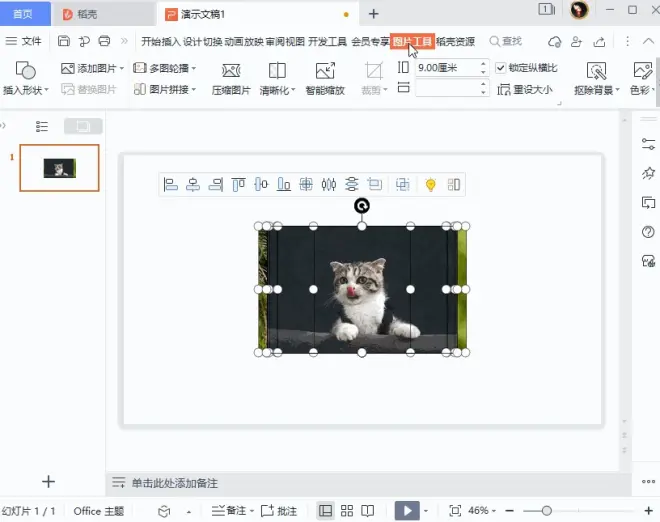
Task: Click the share export icon
Action: 599,41
